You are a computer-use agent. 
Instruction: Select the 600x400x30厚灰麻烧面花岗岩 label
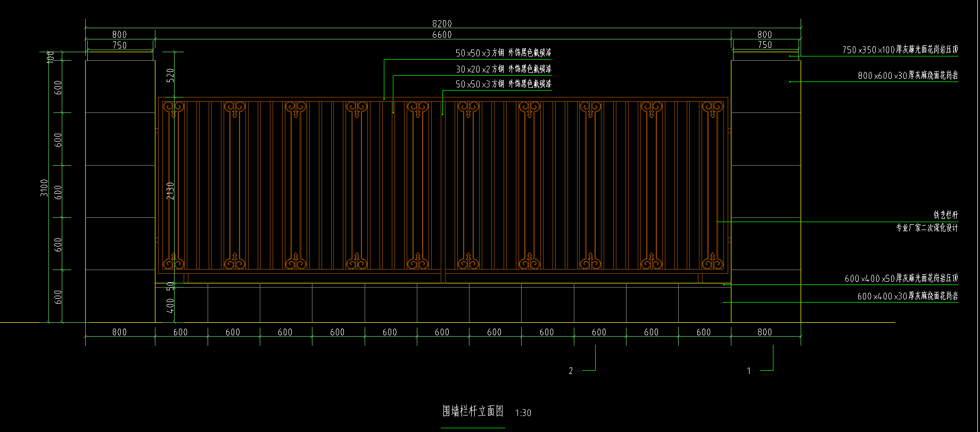coord(908,296)
